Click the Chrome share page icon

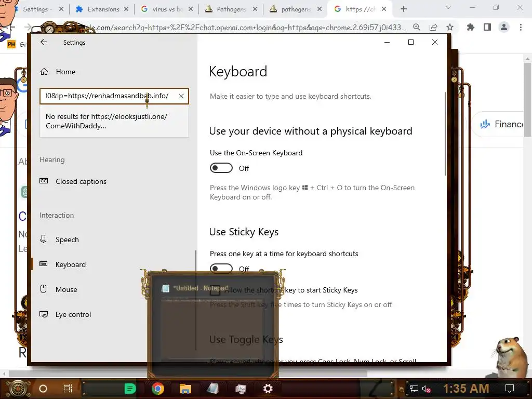pos(433,27)
